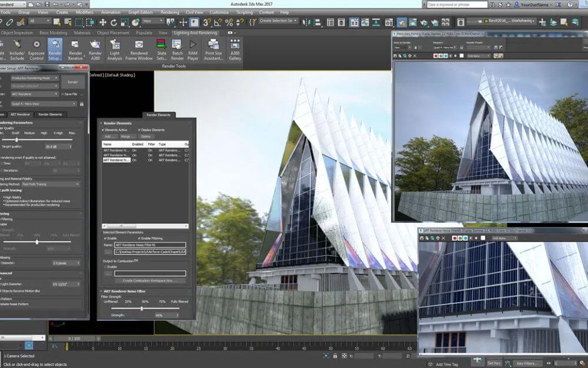Image resolution: width=588 pixels, height=368 pixels.
Task: Click the noise filter Name input field
Action: (x=150, y=244)
